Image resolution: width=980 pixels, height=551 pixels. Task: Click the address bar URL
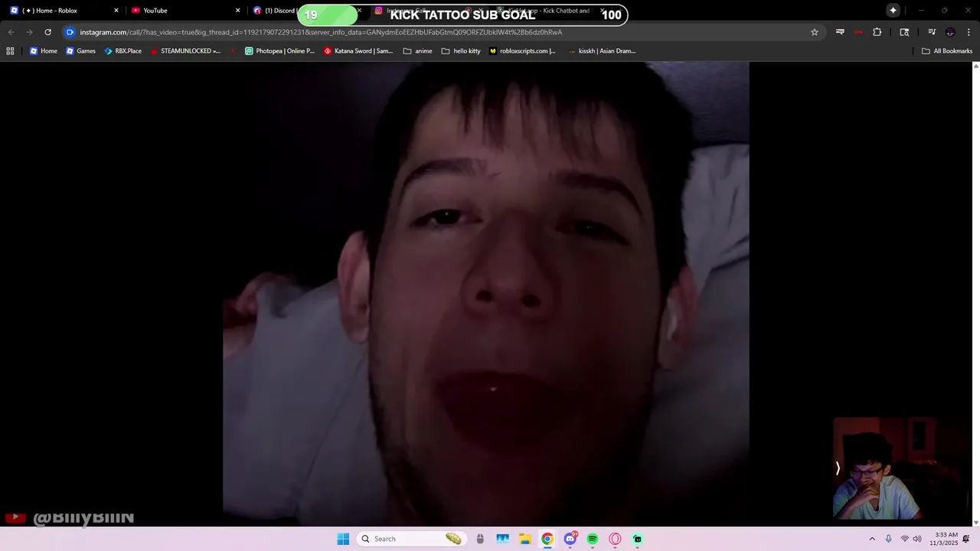[321, 32]
